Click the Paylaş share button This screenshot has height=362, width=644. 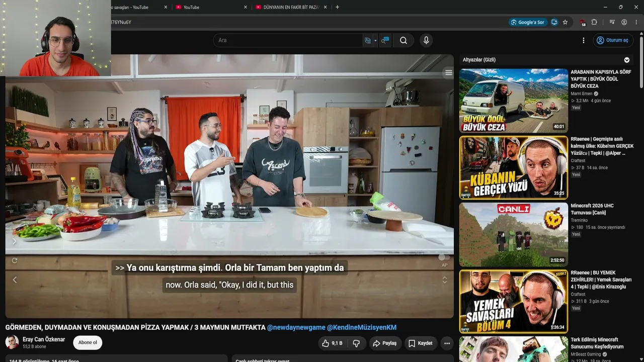click(x=384, y=343)
